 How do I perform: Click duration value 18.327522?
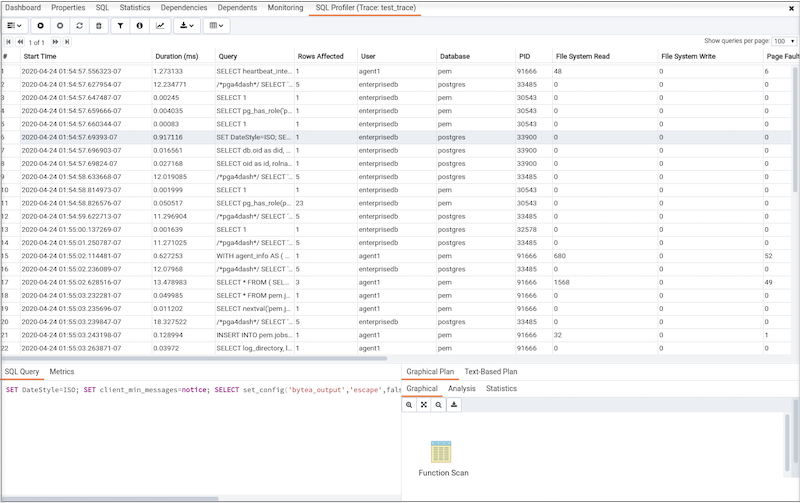click(170, 322)
